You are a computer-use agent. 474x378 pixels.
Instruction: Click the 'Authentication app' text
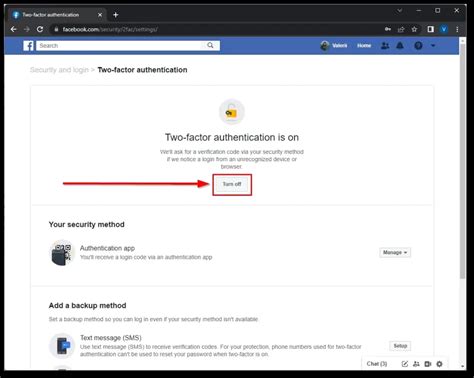107,248
